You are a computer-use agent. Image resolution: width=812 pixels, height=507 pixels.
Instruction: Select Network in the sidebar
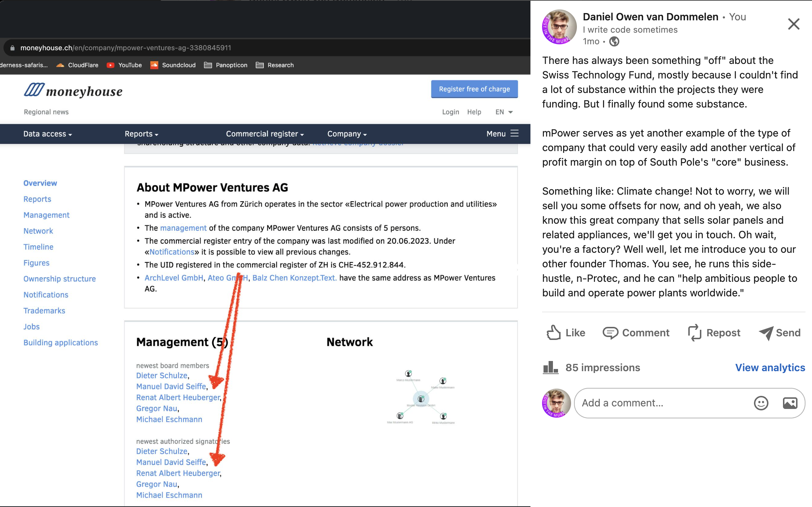coord(38,231)
